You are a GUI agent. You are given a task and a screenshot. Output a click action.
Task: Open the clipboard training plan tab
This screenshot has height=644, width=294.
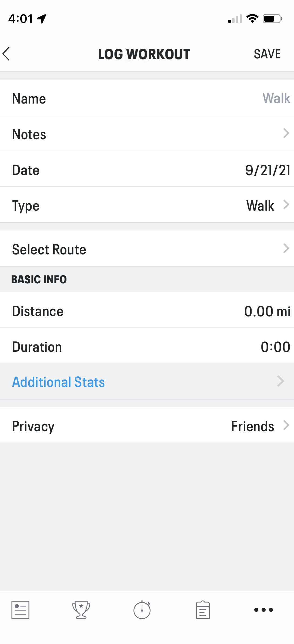203,610
